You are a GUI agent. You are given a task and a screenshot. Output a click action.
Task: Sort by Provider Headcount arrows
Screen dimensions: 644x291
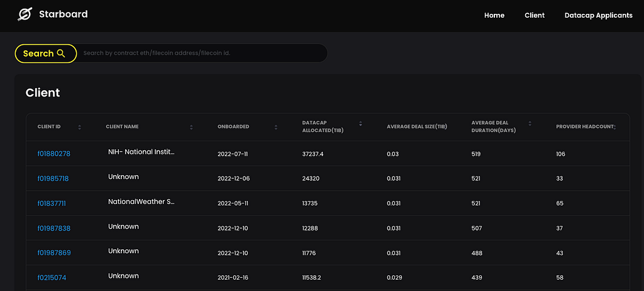coord(614,127)
